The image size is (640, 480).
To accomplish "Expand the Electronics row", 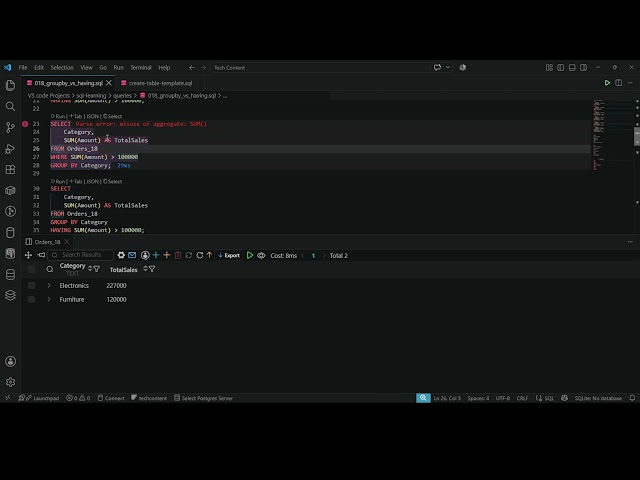I will [49, 285].
